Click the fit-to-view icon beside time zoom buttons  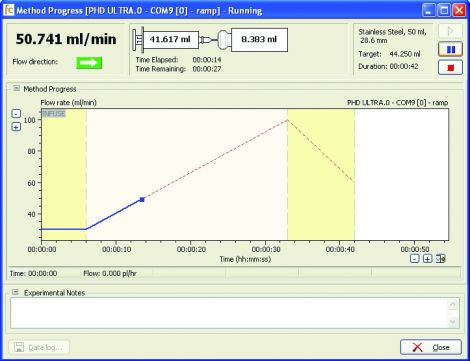coord(441,258)
